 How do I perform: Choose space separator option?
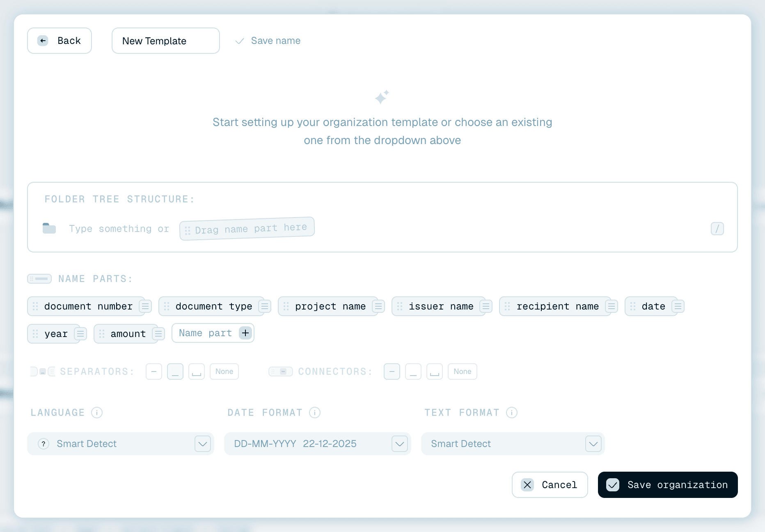(x=197, y=371)
